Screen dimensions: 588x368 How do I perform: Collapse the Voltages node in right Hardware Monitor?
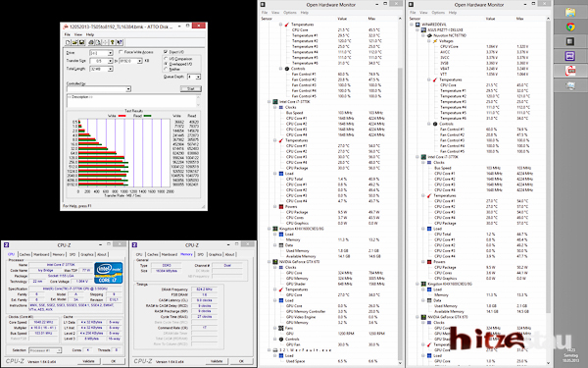(429, 41)
